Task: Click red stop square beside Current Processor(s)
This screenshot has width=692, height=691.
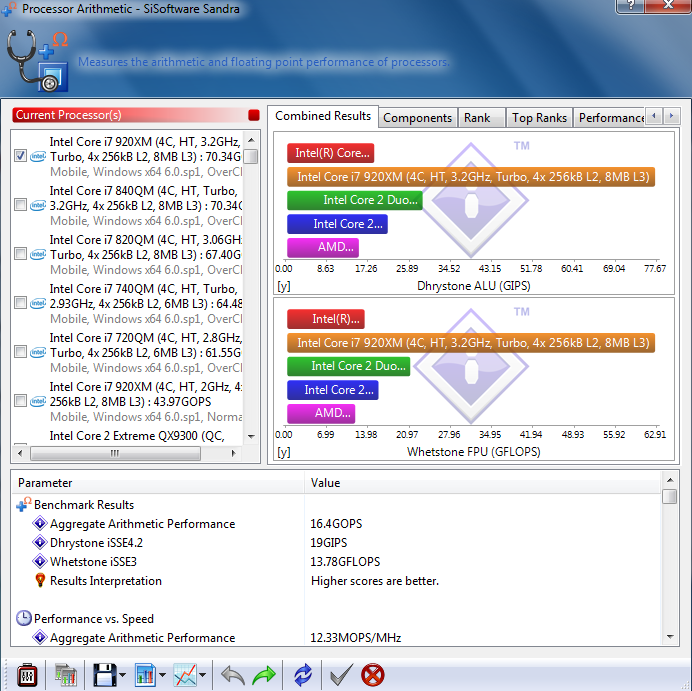Action: coord(254,115)
